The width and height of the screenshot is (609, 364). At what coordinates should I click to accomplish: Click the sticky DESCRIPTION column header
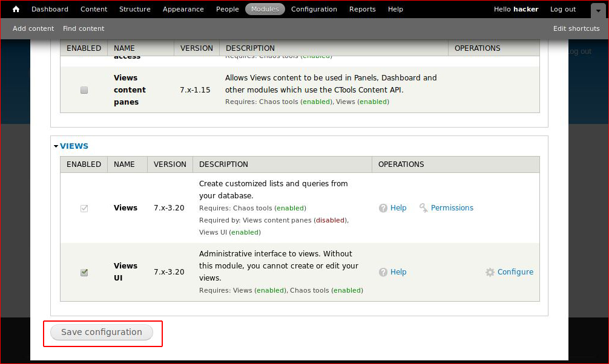coord(250,48)
